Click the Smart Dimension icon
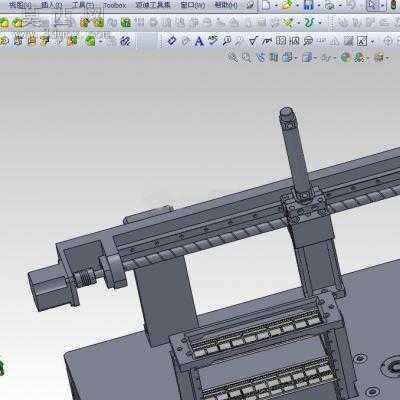This screenshot has height=400, width=400. coord(172,41)
